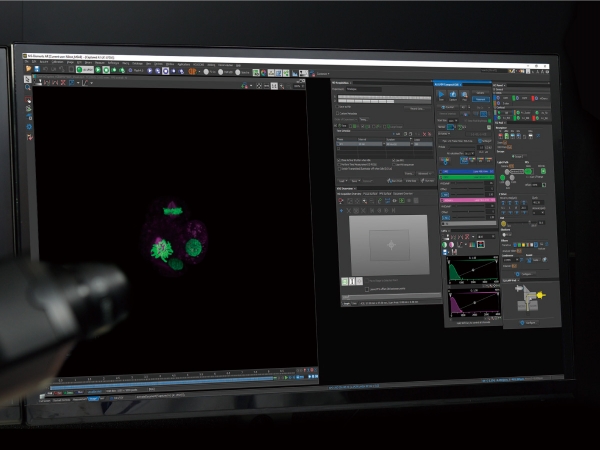The height and width of the screenshot is (450, 600).
Task: Open the Calibration menu
Action: [57, 62]
